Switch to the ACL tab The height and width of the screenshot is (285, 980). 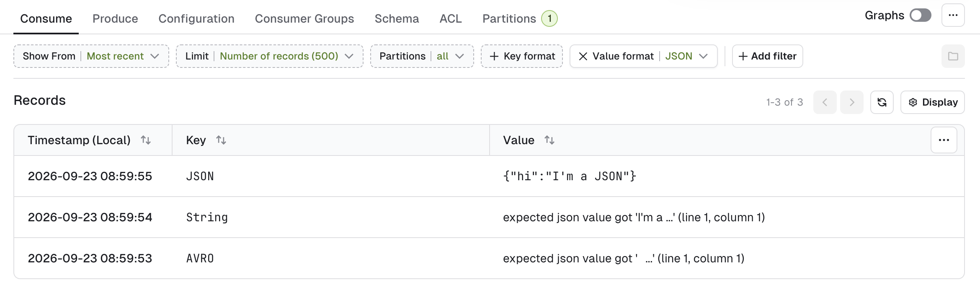tap(451, 19)
